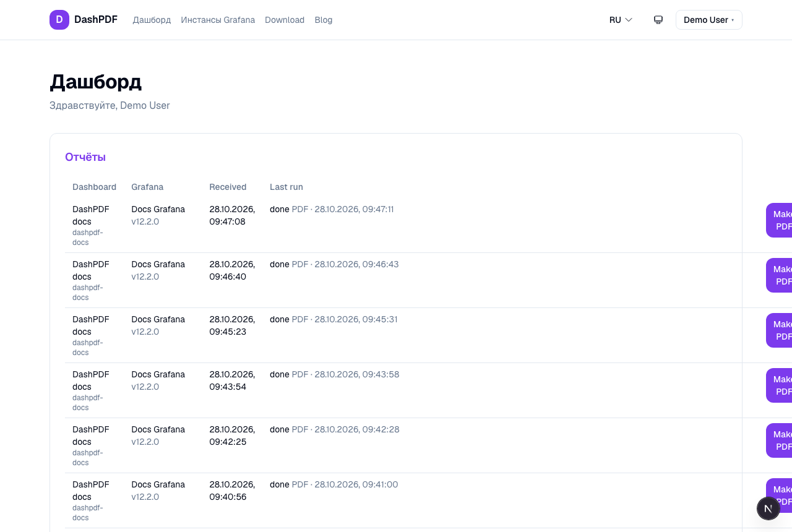Click last run status ending 09:45:31

click(x=334, y=319)
